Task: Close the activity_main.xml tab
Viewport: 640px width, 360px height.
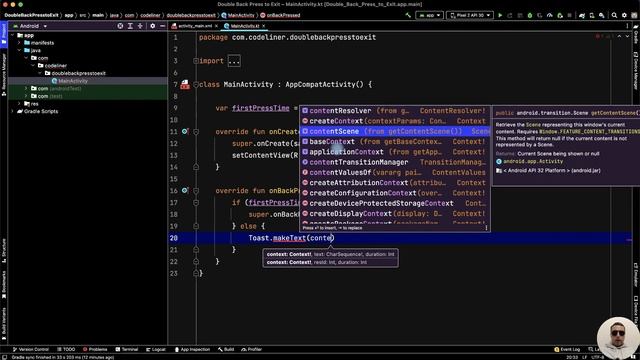Action: [216, 26]
